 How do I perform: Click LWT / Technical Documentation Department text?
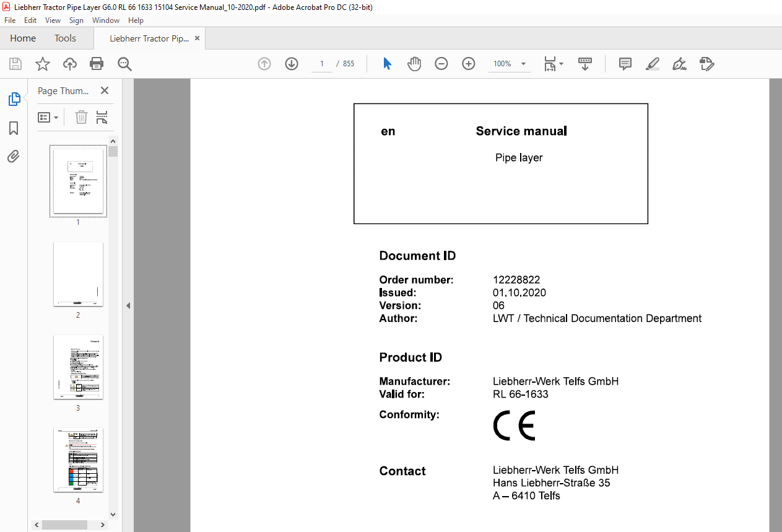(x=597, y=318)
